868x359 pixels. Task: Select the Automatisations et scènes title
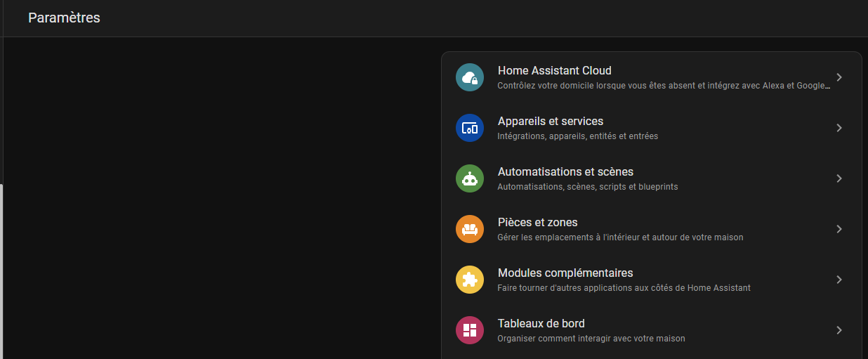[x=565, y=171]
